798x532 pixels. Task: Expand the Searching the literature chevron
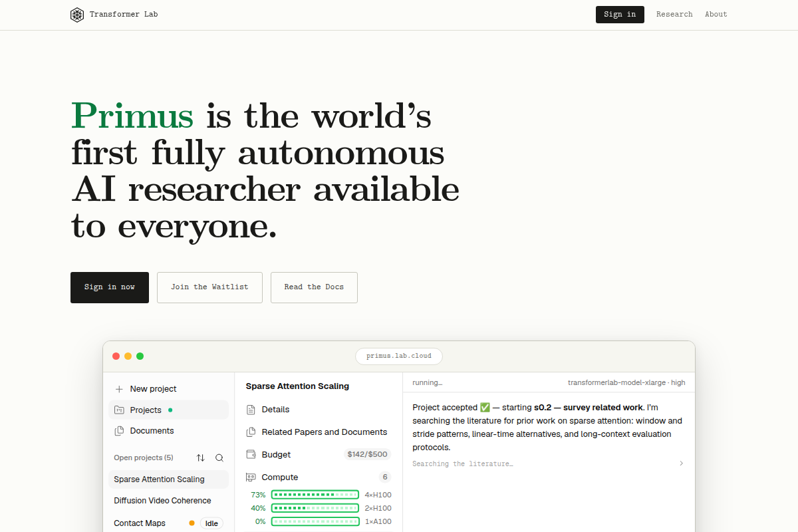coord(681,464)
